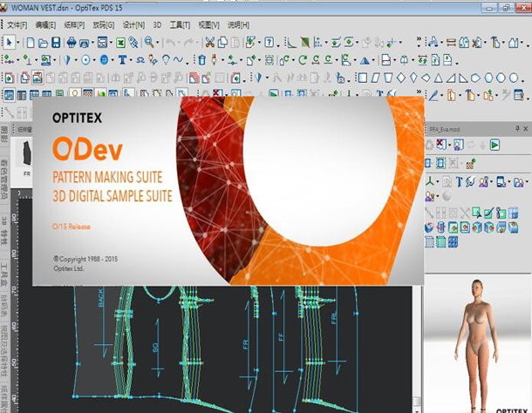Toggle the lightbulb icon in fourth toolbar row
Viewport: 532px width, 413px height.
(x=75, y=93)
